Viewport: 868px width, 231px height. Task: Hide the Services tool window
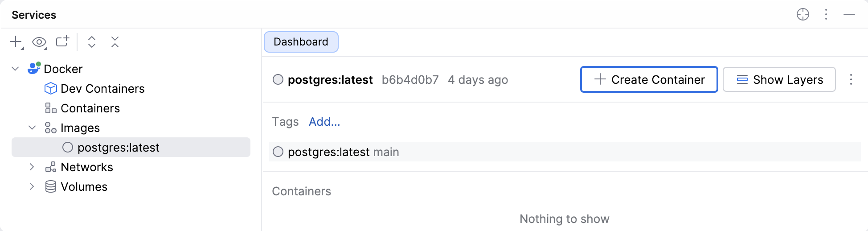(849, 15)
